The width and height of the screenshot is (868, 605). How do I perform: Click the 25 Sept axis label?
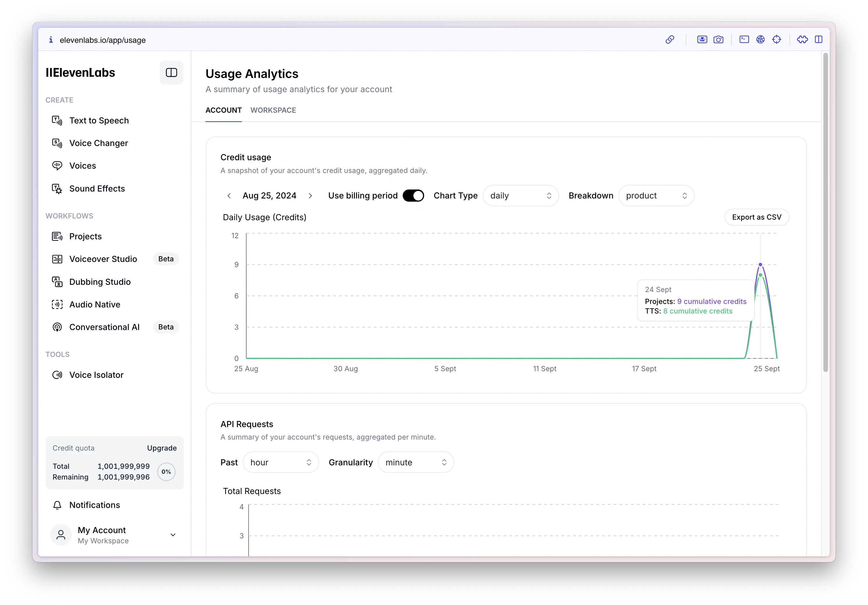(x=767, y=369)
